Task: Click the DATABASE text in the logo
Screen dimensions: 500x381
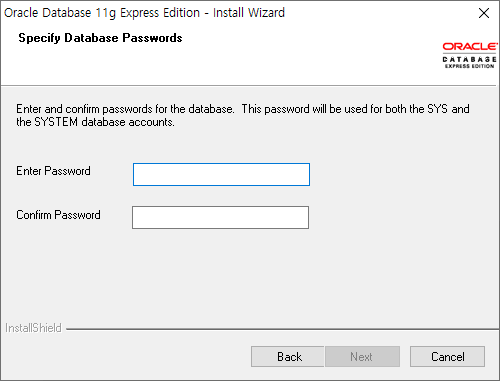Action: [469, 59]
